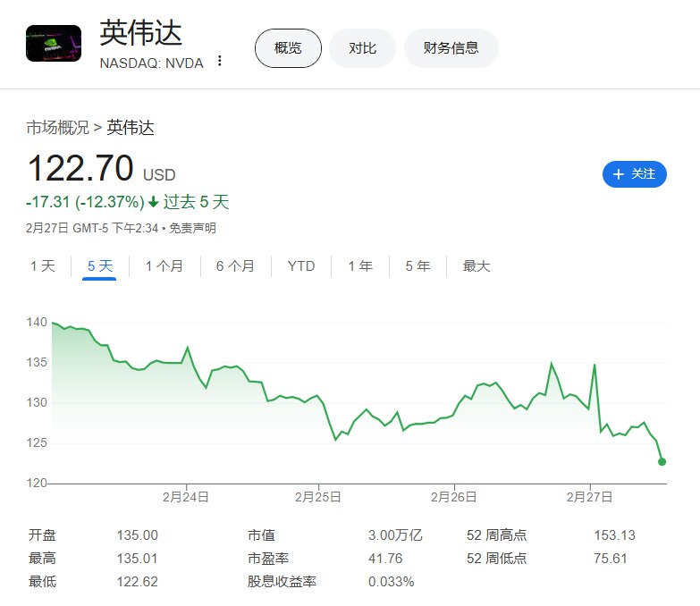
Task: Click the 市盈率 label
Action: 268,559
